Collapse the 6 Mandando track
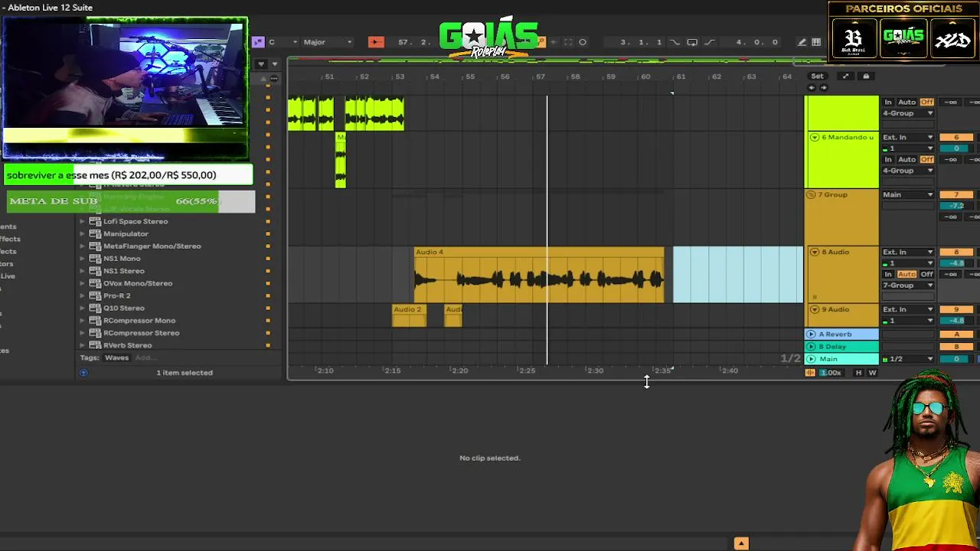This screenshot has width=980, height=551. click(x=814, y=138)
